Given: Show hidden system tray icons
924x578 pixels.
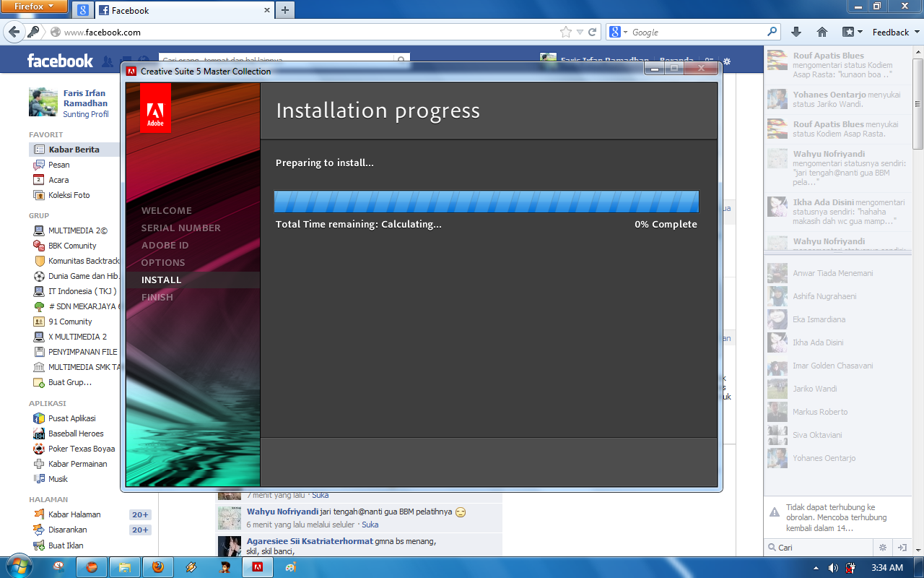Looking at the screenshot, I should click(x=816, y=568).
